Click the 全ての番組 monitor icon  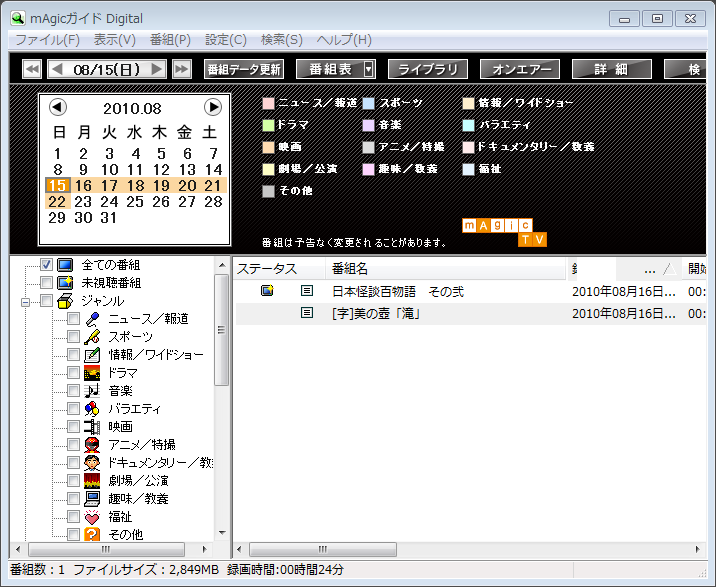point(65,265)
